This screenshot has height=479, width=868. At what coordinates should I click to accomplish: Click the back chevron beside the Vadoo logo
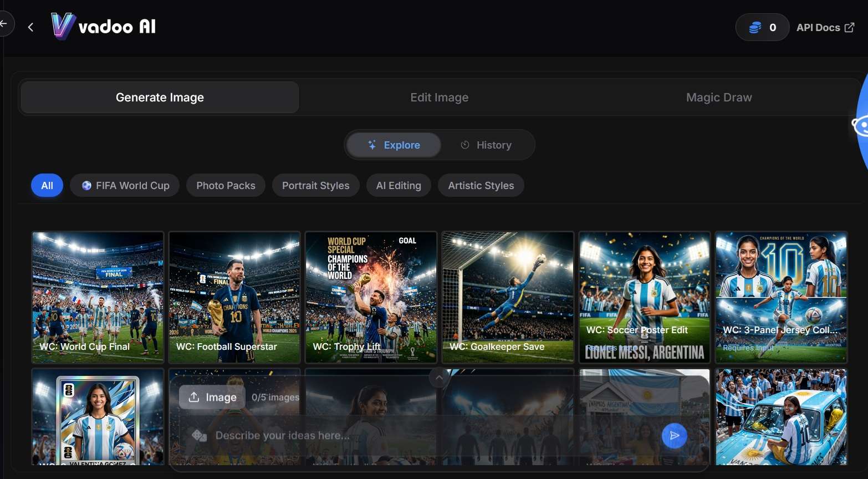pyautogui.click(x=31, y=27)
